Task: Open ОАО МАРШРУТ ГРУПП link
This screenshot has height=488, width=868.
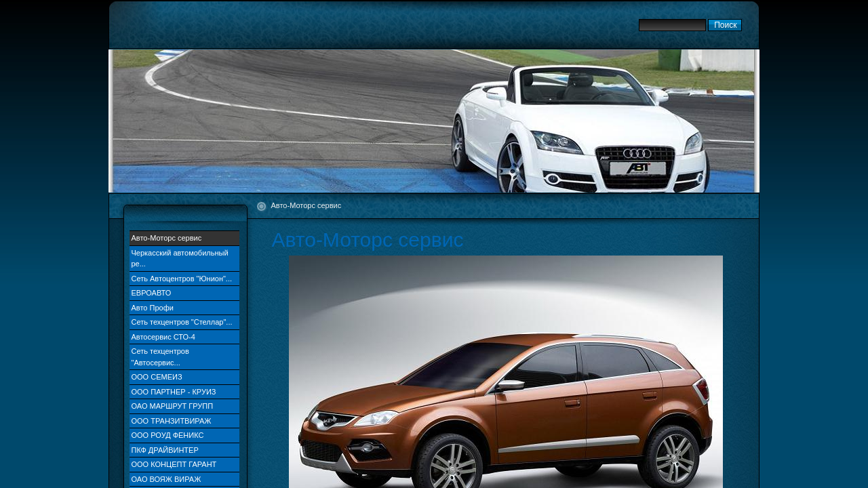Action: (x=184, y=406)
